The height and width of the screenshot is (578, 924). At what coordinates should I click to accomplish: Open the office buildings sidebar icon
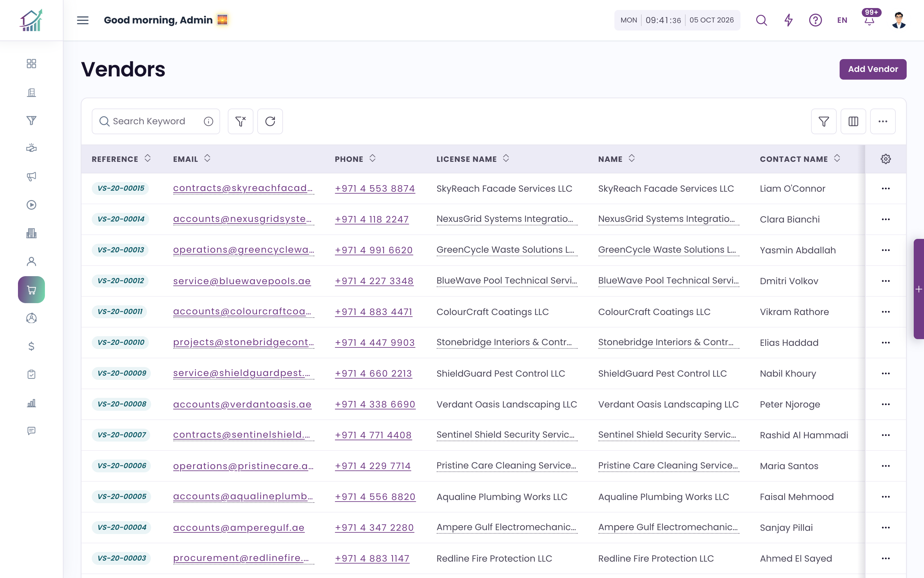31,233
